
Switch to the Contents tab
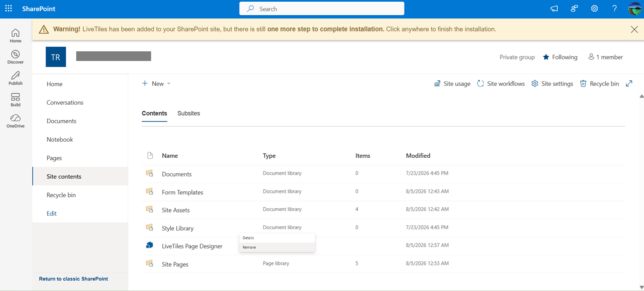[x=154, y=114]
